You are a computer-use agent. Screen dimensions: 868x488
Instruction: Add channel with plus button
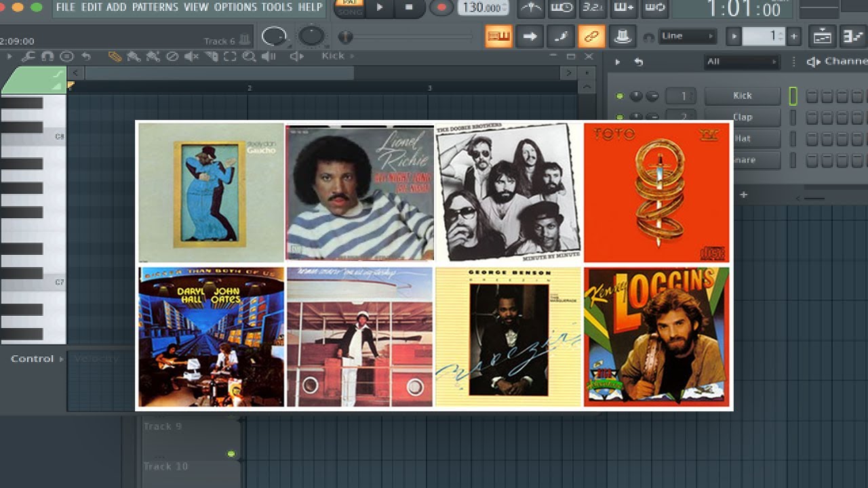[743, 195]
